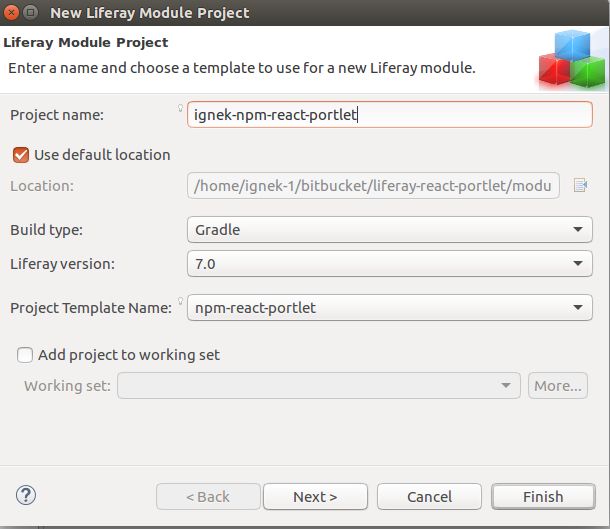
Task: Click the help question mark icon
Action: tap(26, 495)
